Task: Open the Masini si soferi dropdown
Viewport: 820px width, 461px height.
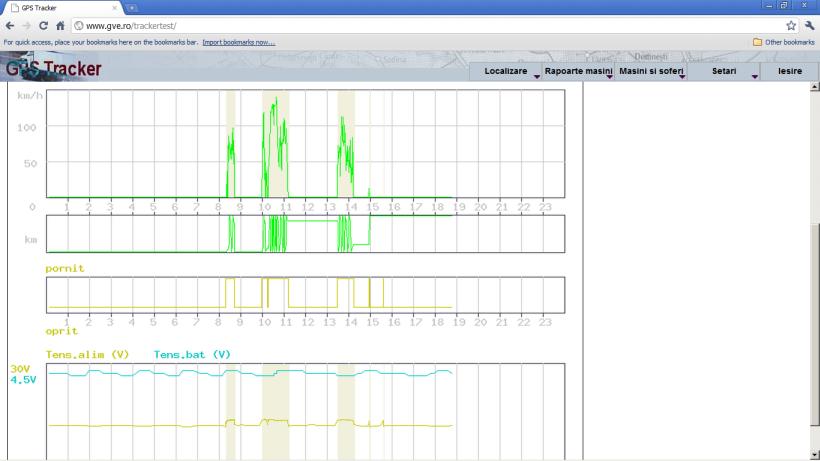Action: click(x=651, y=72)
